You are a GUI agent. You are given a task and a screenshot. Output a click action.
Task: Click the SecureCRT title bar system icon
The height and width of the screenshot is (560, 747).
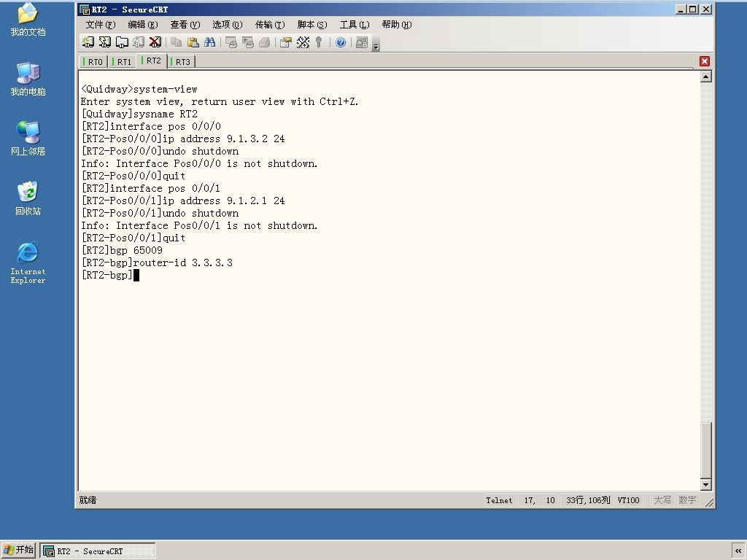pyautogui.click(x=85, y=9)
